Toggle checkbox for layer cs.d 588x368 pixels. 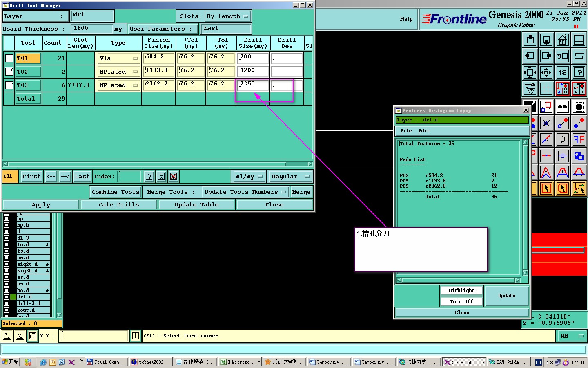point(7,258)
